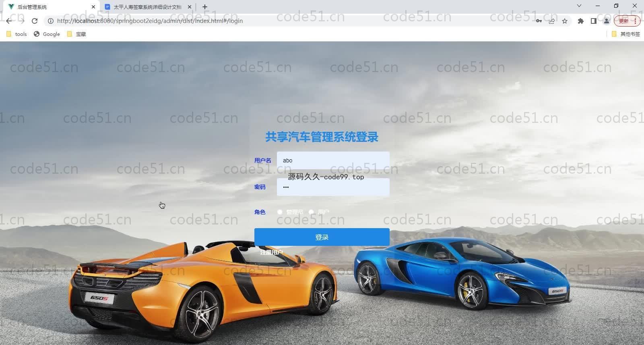Open the 宝藏 bookmark folder
Screen dimensions: 644x345
[76, 34]
